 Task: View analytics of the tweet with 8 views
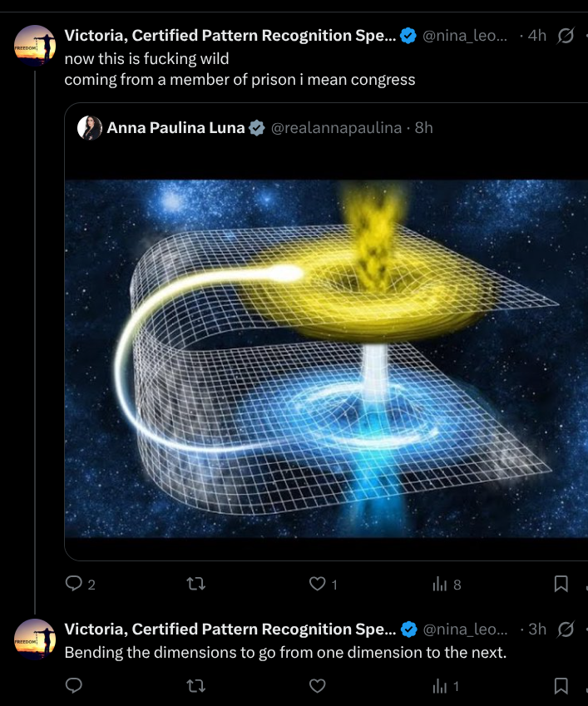pyautogui.click(x=439, y=584)
